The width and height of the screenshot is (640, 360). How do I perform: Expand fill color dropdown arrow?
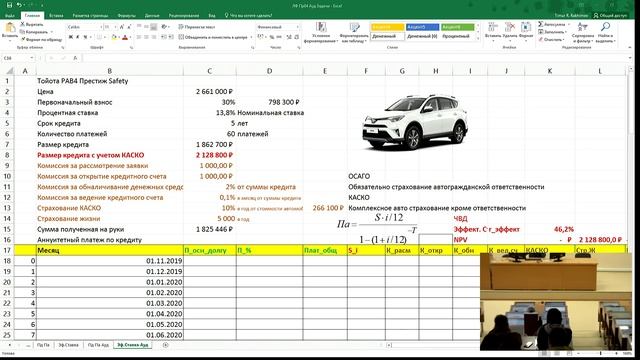tap(119, 37)
